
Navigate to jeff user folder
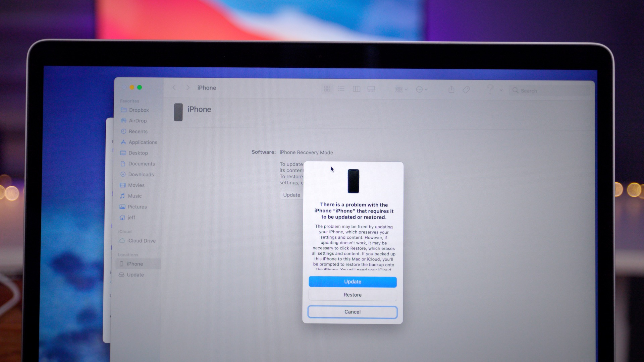click(x=131, y=218)
